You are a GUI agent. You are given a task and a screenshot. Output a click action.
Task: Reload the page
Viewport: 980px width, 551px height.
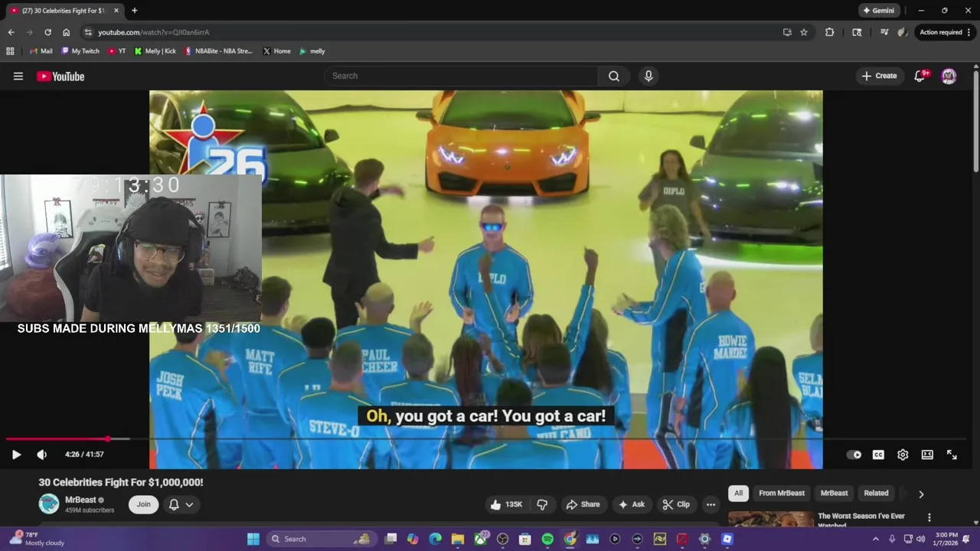pyautogui.click(x=47, y=32)
